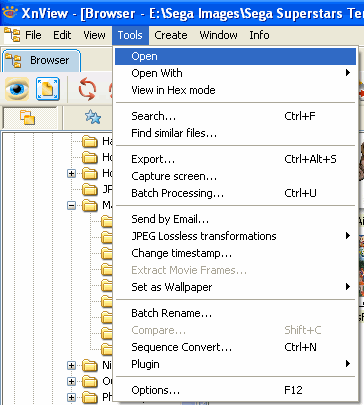Expand the 'Ni' folder in tree
Viewport: 364px width, 405px height.
pyautogui.click(x=71, y=365)
